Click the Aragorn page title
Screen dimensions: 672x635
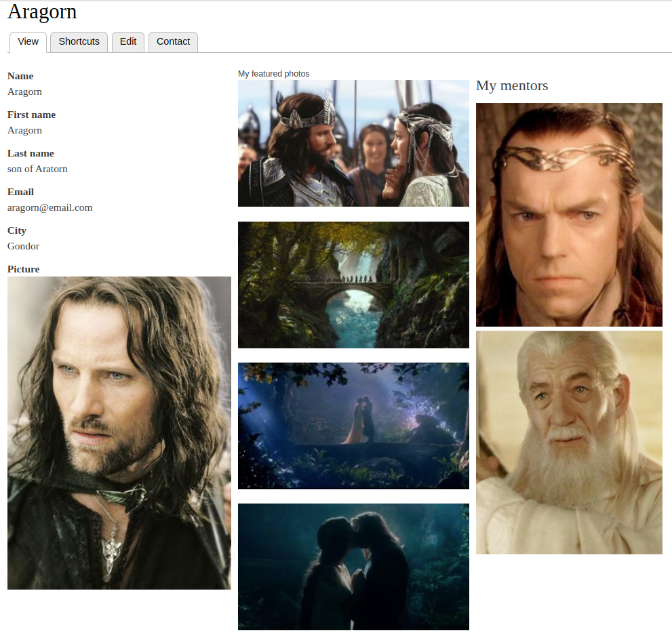click(x=42, y=12)
